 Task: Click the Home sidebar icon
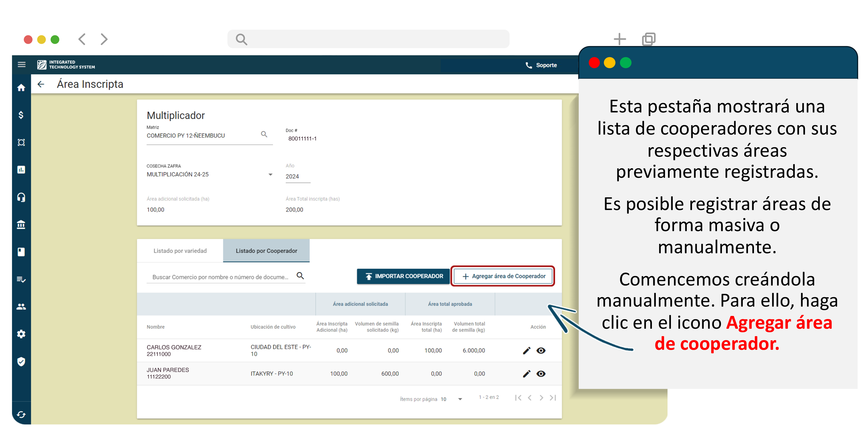click(21, 88)
